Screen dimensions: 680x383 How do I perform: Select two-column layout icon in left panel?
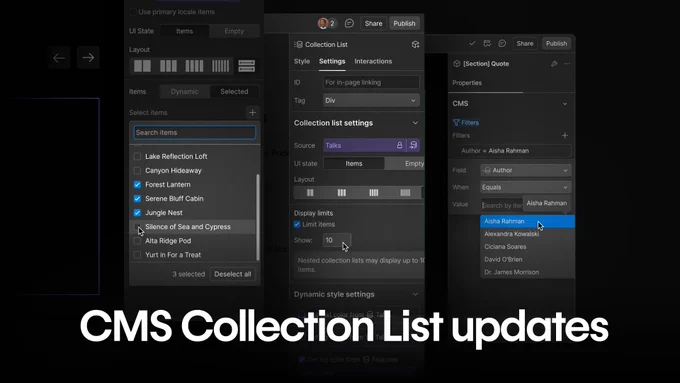click(x=142, y=66)
